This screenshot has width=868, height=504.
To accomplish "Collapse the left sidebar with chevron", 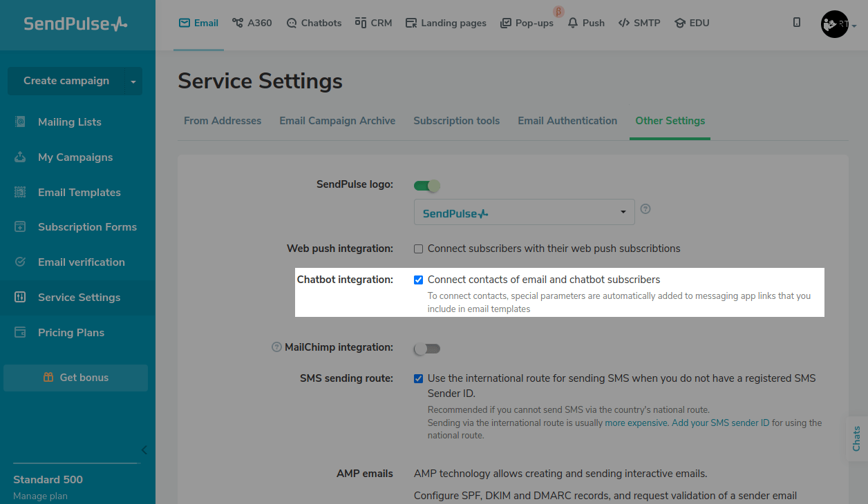I will (x=144, y=450).
